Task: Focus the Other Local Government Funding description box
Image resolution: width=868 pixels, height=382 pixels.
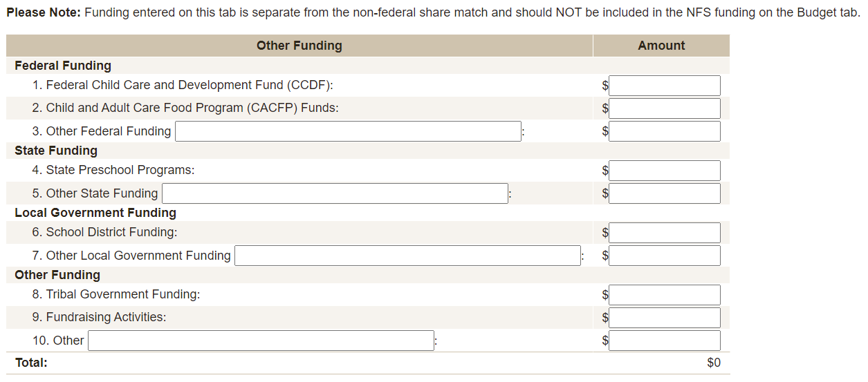Action: [x=407, y=256]
